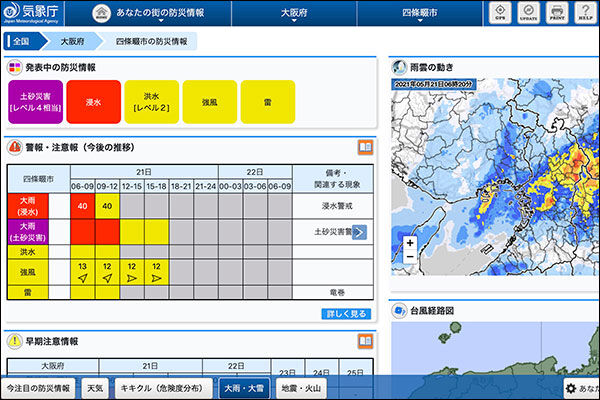Click the home icon beside あなたの街の防災情報
Screen dimensions: 600x400
101,13
